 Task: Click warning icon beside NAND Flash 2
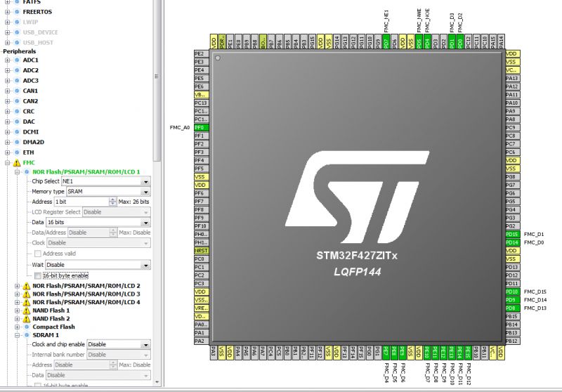tap(27, 319)
